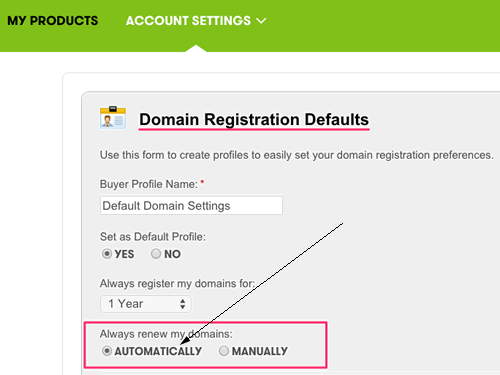This screenshot has width=500, height=375.
Task: Open the 1 Year registration dropdown
Action: click(146, 304)
